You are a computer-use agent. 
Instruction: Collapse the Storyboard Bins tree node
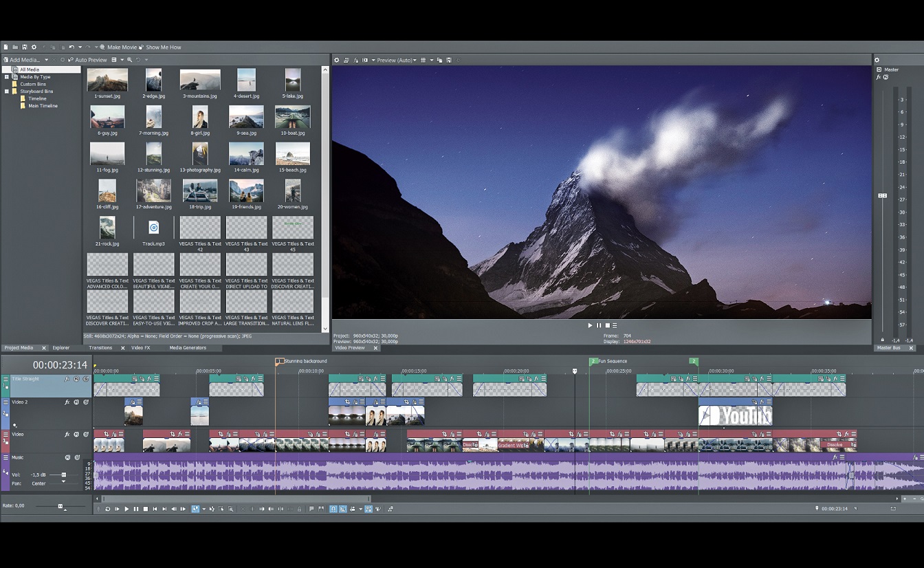coord(7,91)
